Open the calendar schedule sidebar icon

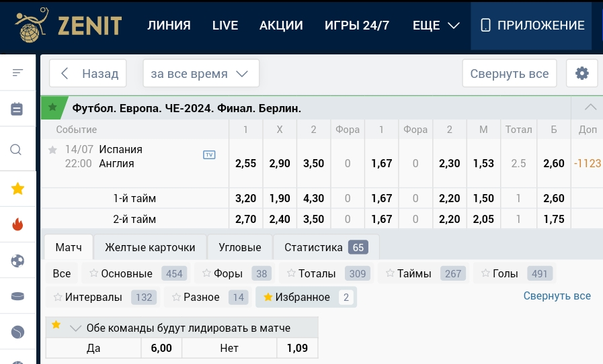coord(17,109)
